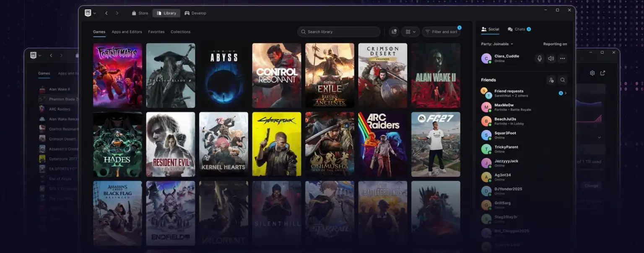Select the Games sub-tab in the front window
This screenshot has width=644, height=253.
99,32
